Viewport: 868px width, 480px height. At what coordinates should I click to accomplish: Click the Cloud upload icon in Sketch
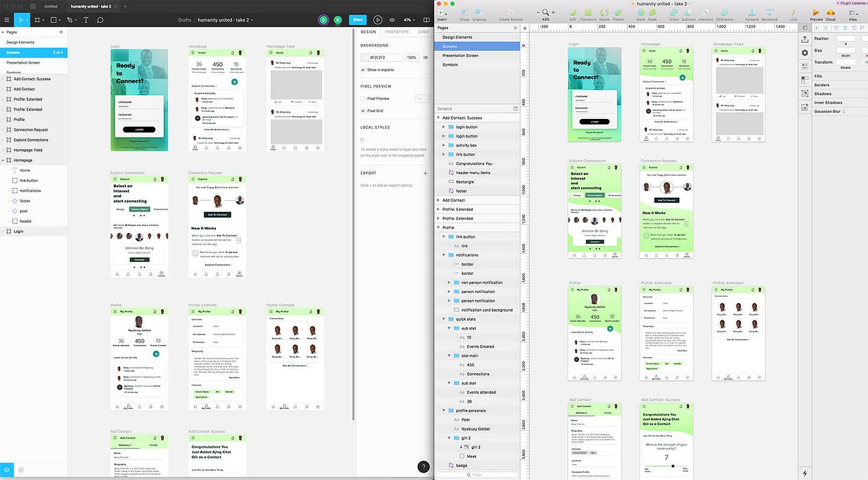coord(830,12)
